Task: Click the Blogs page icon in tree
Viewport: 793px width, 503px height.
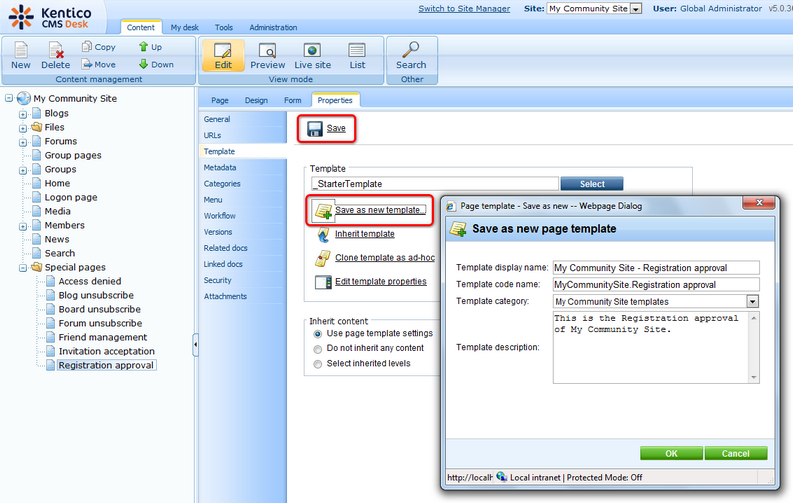Action: (36, 113)
